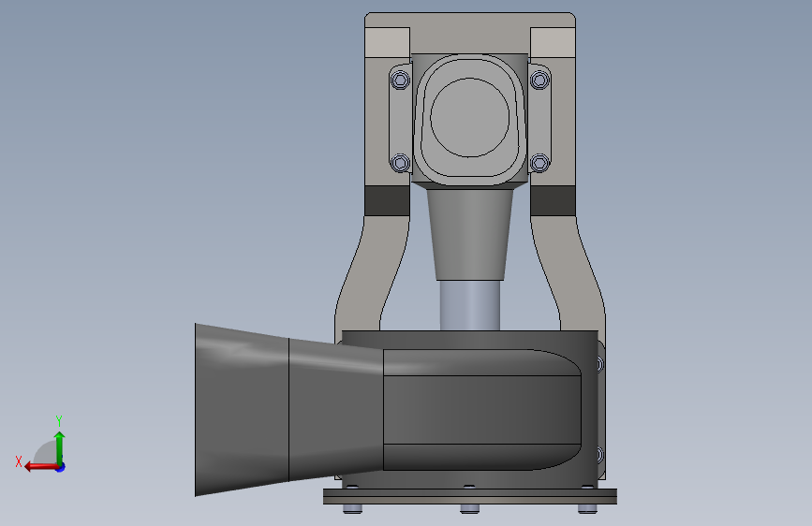Select the upper-right socket head screw on the clamp
Screen dimensions: 812x526
539,80
